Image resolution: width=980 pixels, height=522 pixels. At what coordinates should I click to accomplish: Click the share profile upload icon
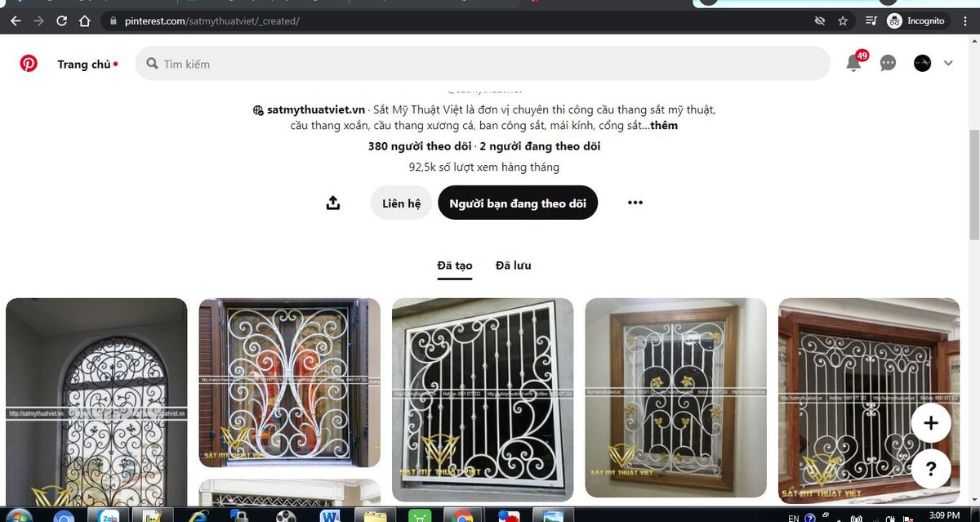click(x=333, y=203)
